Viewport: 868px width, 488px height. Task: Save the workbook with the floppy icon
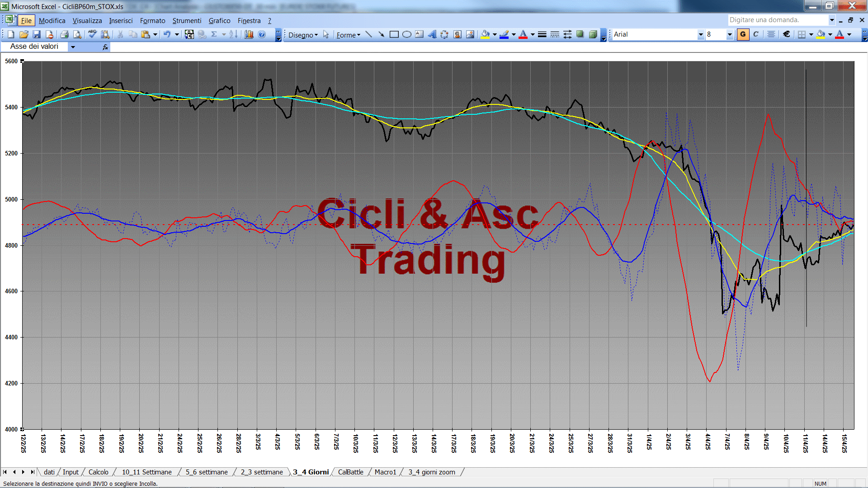[37, 34]
